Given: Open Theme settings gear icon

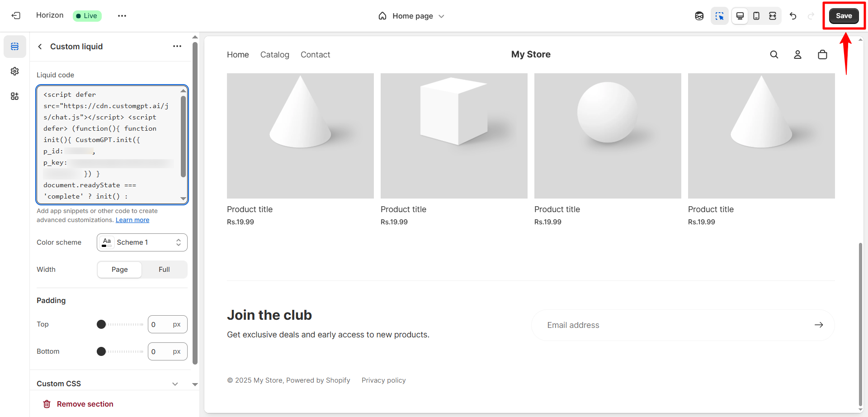Looking at the screenshot, I should point(15,71).
